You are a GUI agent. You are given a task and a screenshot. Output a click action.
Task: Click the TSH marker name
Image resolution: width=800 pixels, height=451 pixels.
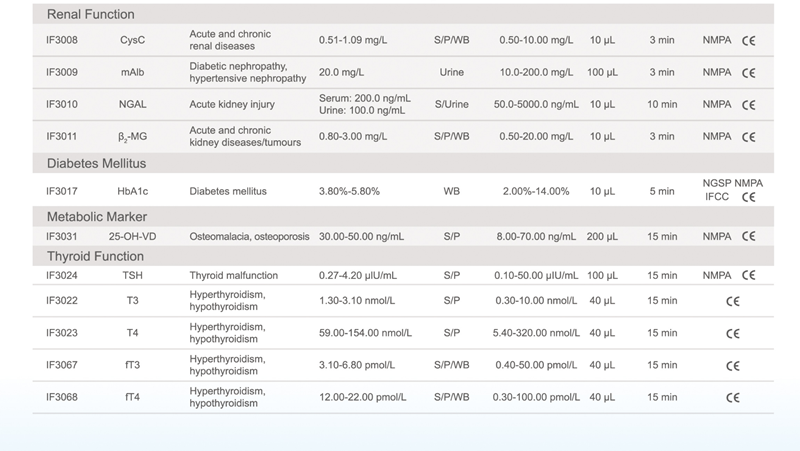click(x=132, y=274)
